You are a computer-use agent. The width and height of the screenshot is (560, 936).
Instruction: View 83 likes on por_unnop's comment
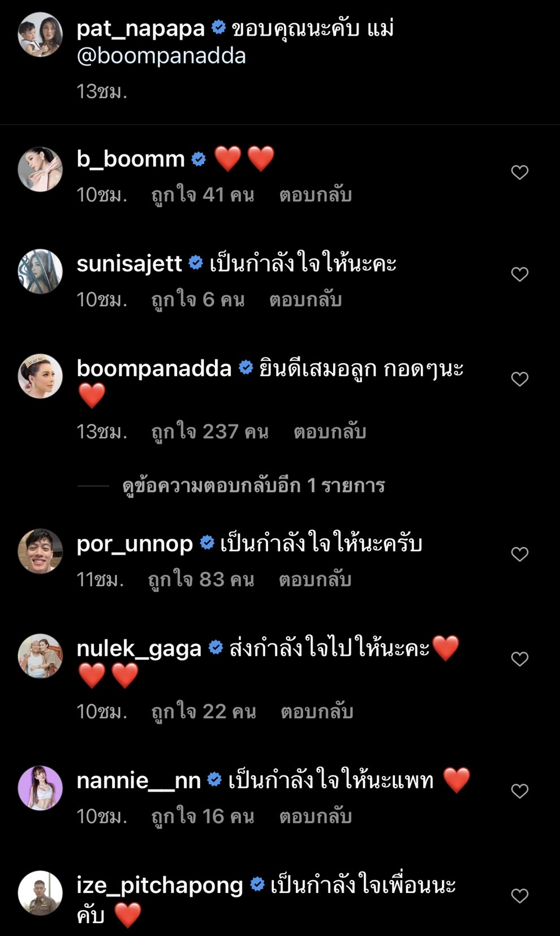click(201, 579)
